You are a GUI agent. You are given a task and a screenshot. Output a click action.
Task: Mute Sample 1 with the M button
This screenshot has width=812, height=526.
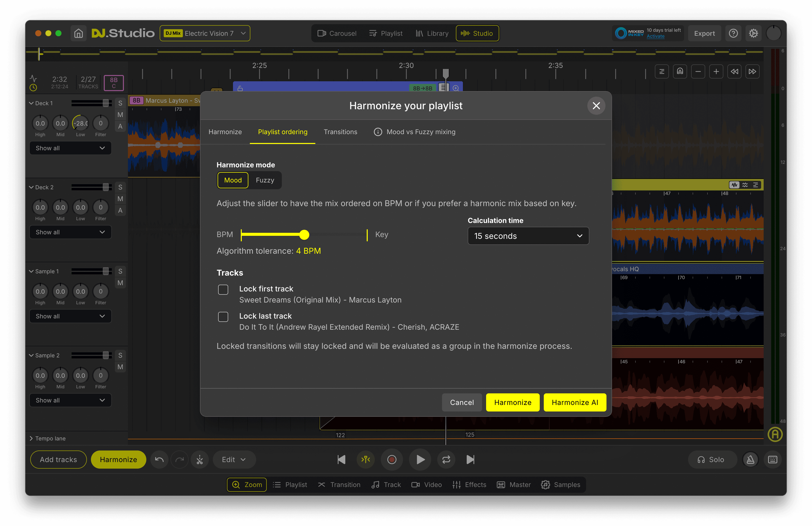click(120, 283)
